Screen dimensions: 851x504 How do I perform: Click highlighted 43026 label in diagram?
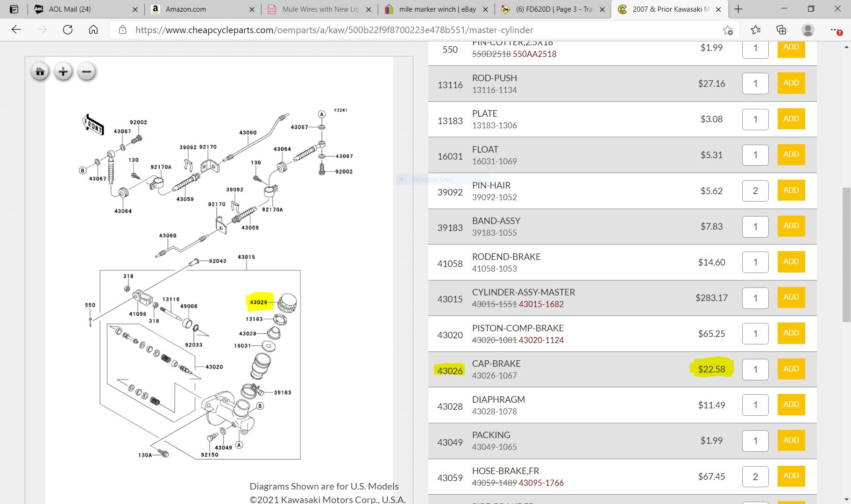pos(258,302)
